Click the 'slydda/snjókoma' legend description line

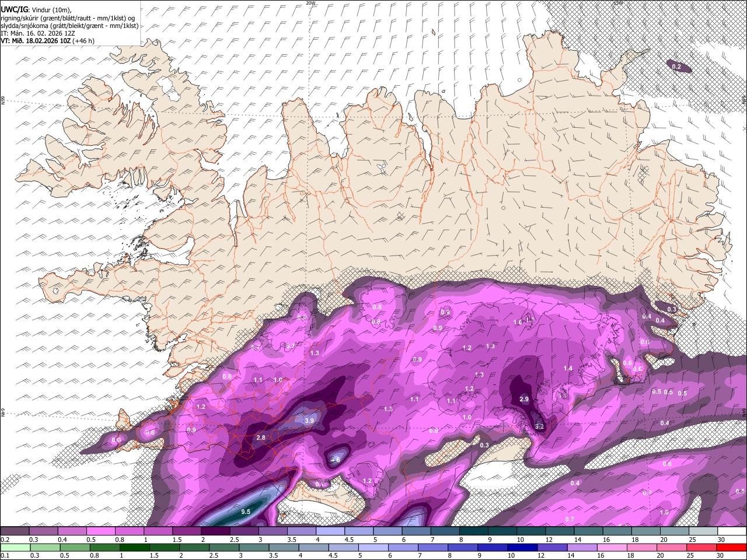(69, 26)
